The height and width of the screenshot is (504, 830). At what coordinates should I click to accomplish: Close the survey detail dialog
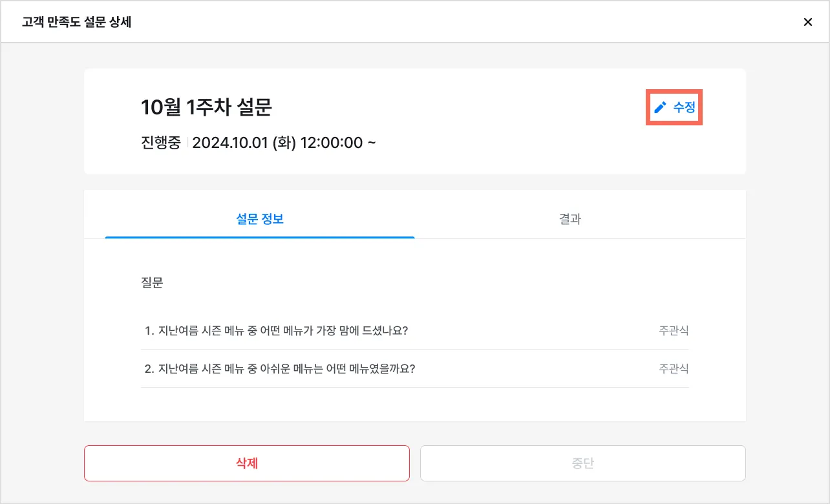[807, 22]
